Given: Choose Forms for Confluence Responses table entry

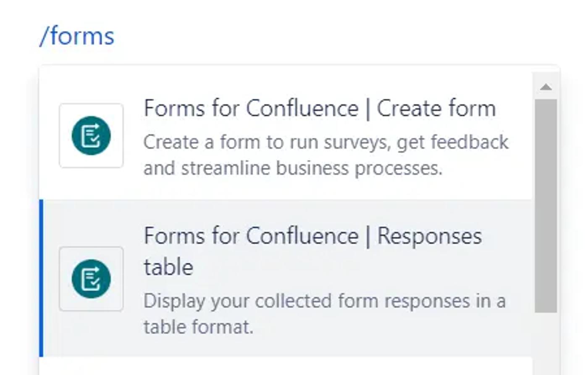Looking at the screenshot, I should [x=312, y=236].
